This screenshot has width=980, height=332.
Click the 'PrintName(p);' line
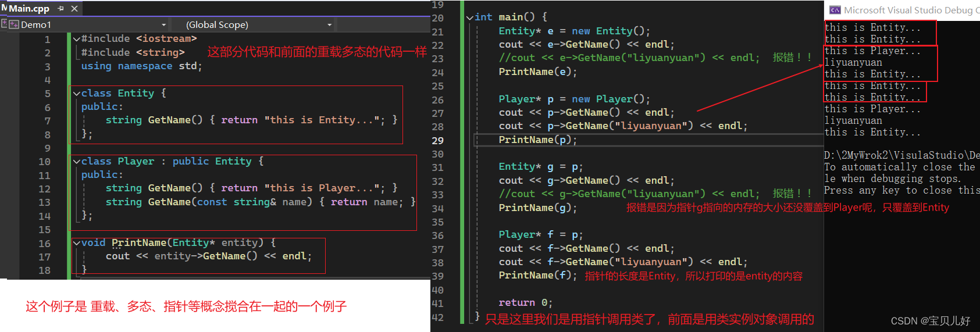pos(538,140)
